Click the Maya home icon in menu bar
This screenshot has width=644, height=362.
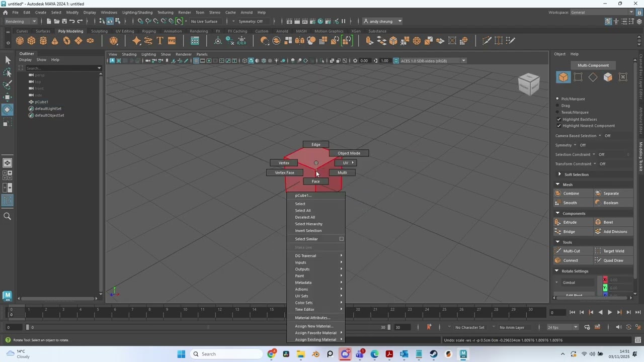point(5,12)
